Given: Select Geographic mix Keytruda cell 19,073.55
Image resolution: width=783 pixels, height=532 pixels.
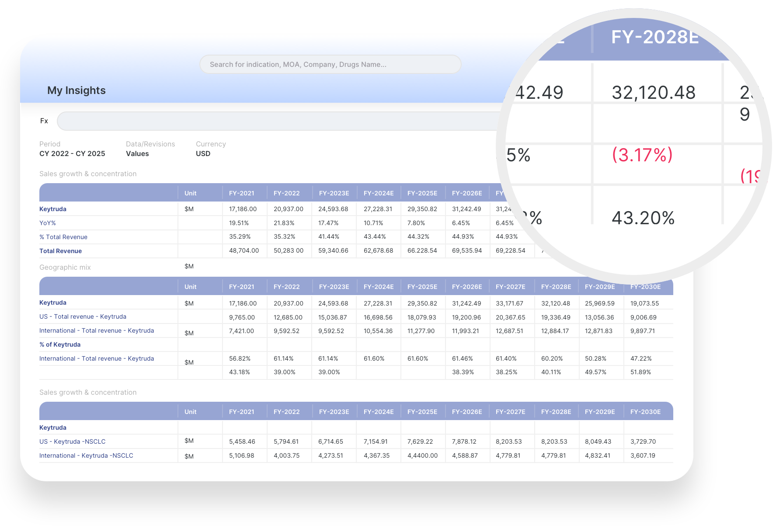Looking at the screenshot, I should [645, 303].
